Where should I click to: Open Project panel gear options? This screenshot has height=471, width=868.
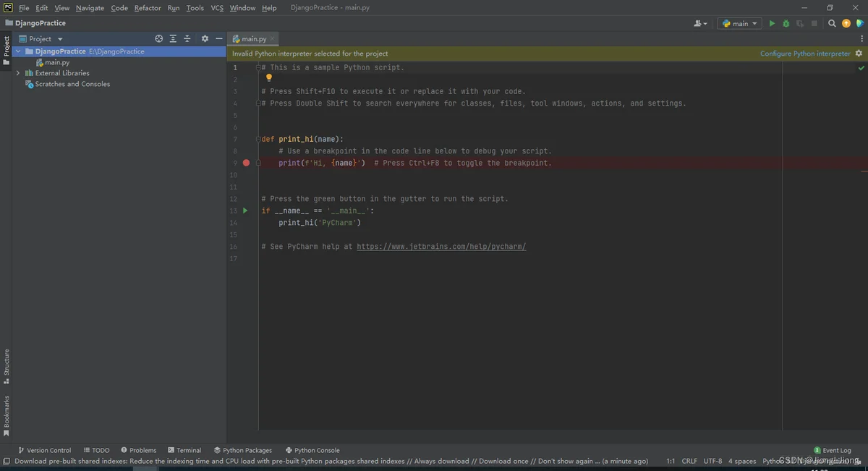(x=205, y=38)
